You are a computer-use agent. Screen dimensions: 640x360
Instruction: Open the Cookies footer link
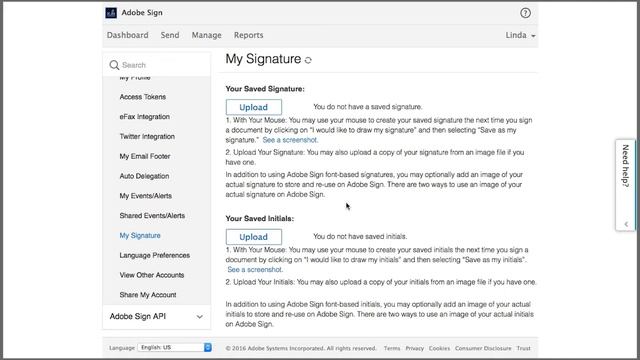439,348
